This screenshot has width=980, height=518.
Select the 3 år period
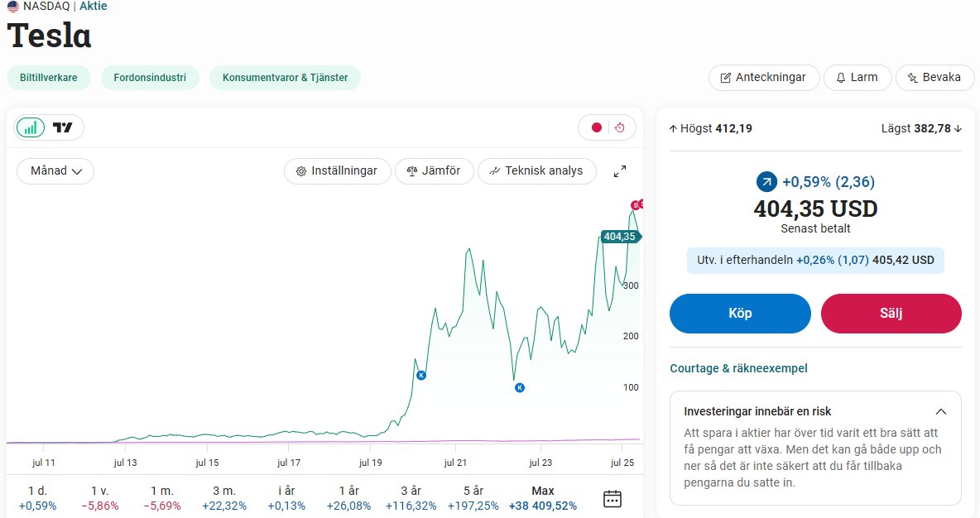click(411, 498)
